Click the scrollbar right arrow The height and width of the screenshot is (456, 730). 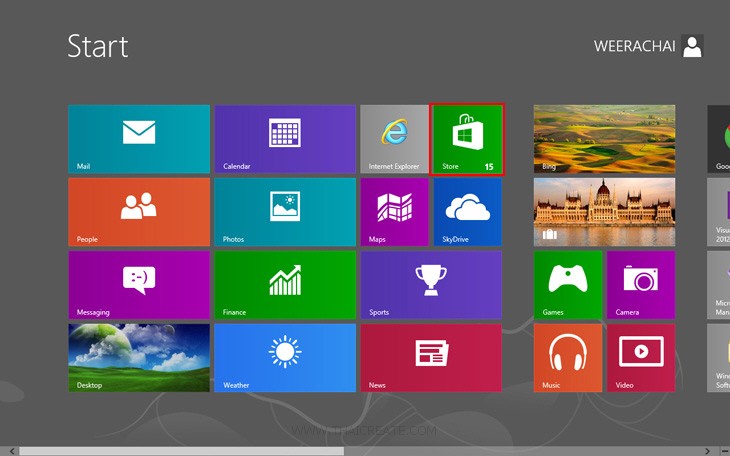coord(707,451)
